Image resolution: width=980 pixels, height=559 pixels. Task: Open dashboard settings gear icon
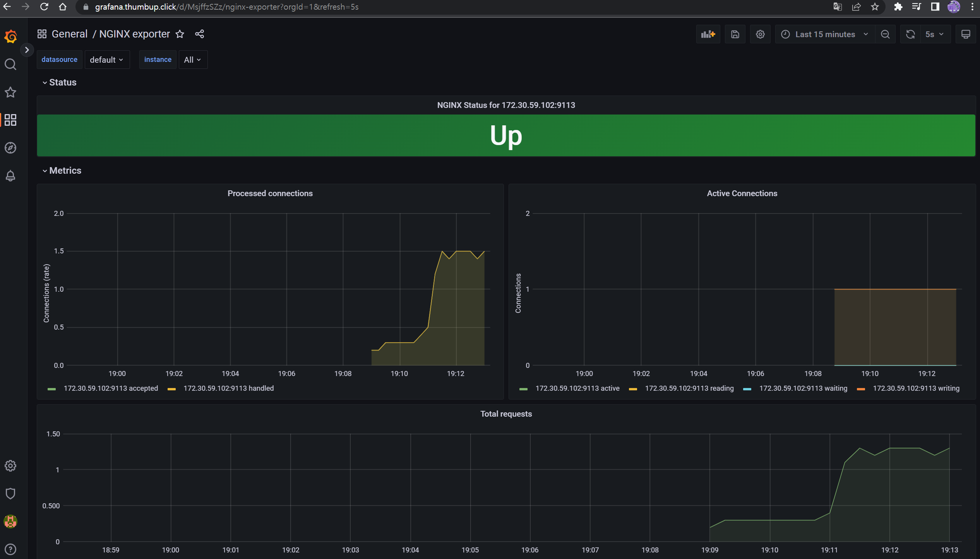[760, 34]
